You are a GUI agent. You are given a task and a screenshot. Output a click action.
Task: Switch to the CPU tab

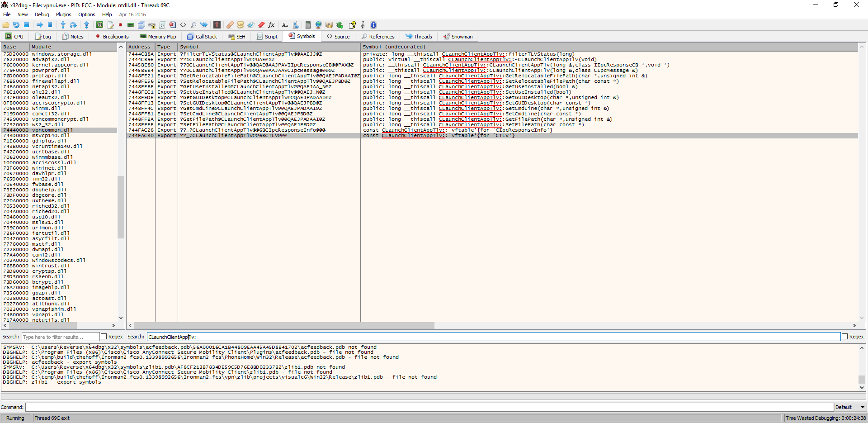pos(15,37)
